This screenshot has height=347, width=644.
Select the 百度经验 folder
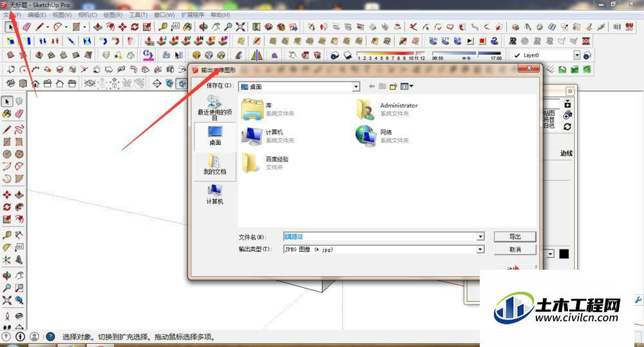pyautogui.click(x=265, y=163)
